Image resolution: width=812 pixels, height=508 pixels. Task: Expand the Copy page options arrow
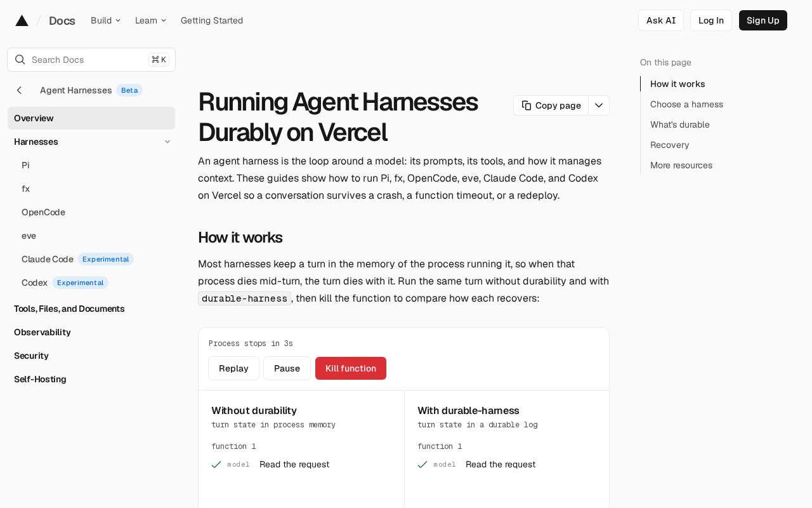(599, 105)
